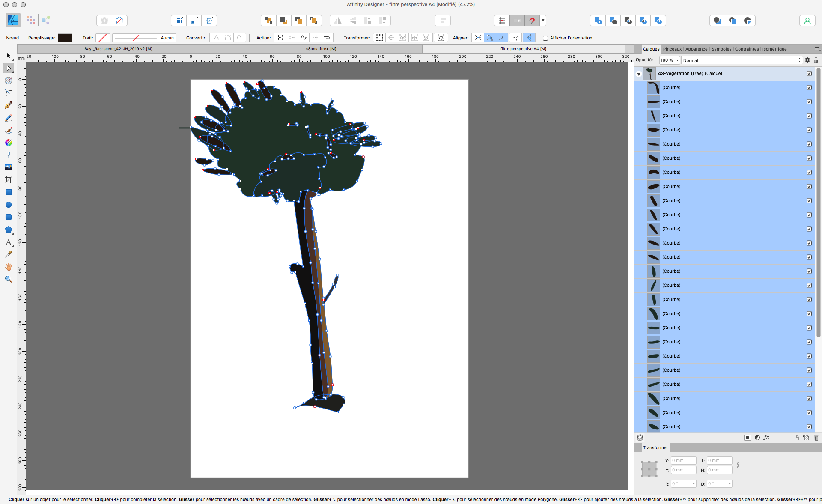The width and height of the screenshot is (822, 504).
Task: Switch to the Pinceaux panel tab
Action: 672,49
